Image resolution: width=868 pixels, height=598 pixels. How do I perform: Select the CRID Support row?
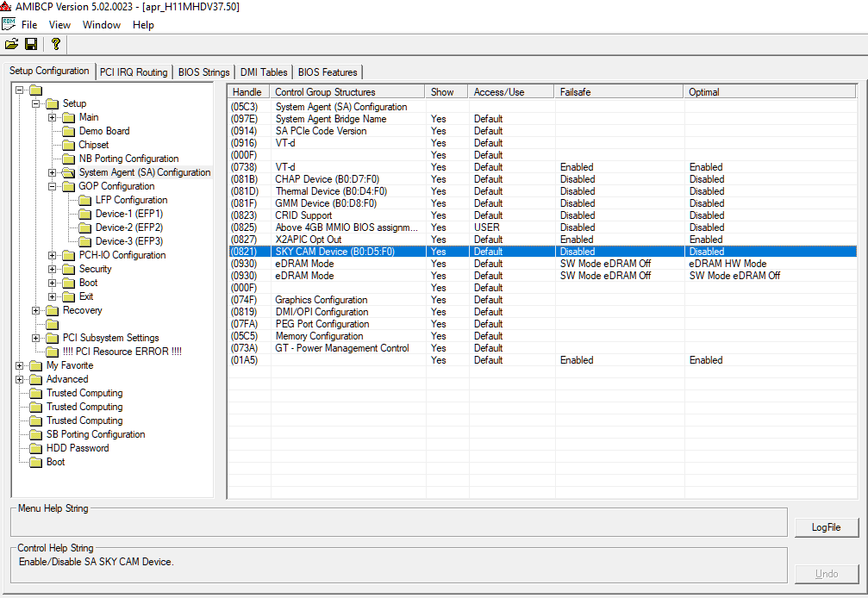[x=542, y=215]
